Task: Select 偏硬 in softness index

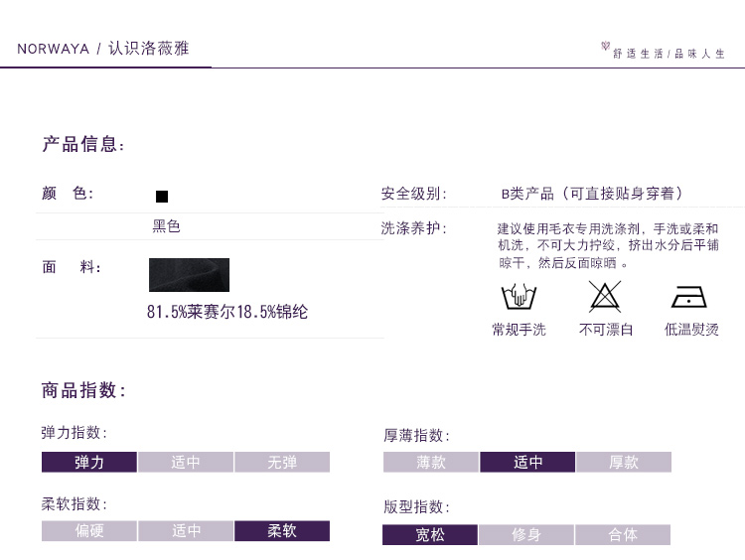Action: pyautogui.click(x=89, y=531)
